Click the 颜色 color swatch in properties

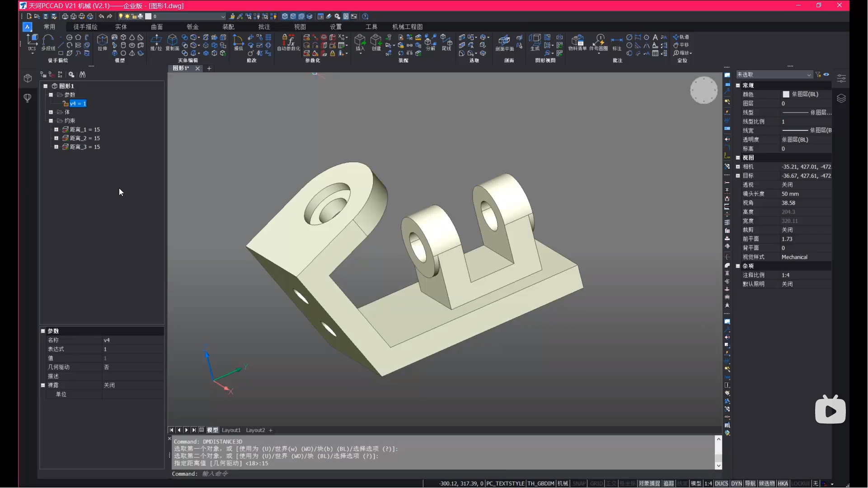click(786, 94)
